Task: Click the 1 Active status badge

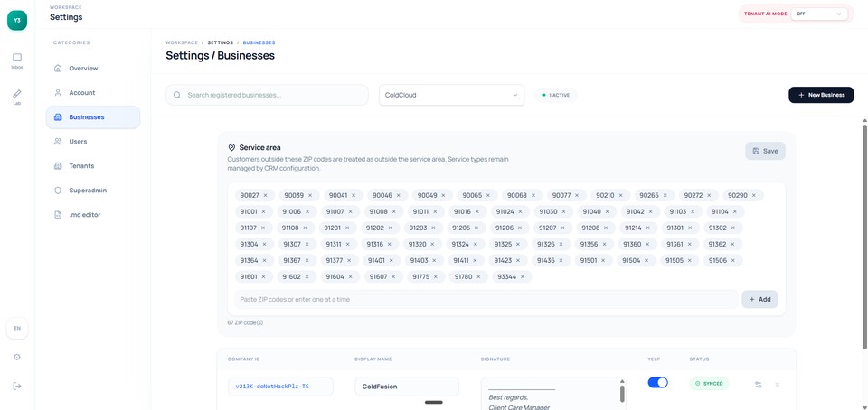Action: [556, 95]
